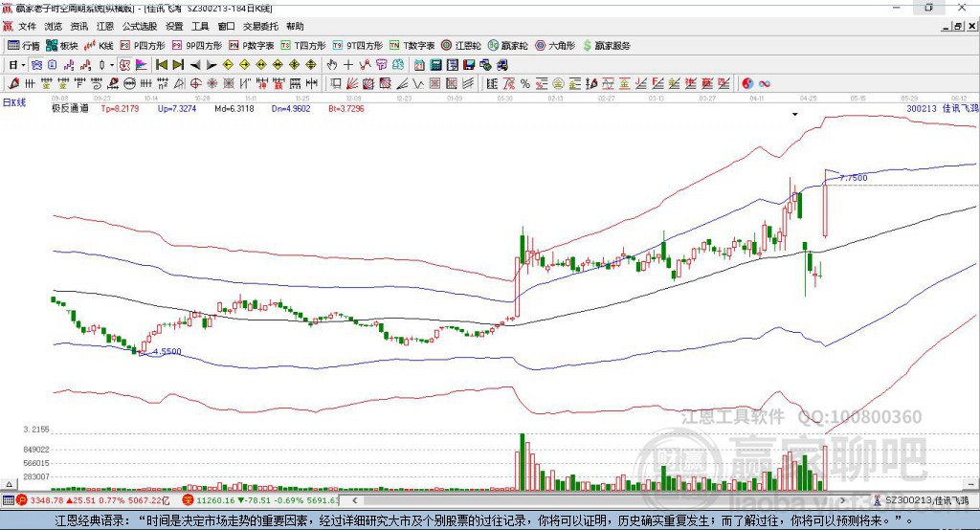
Task: Open the 9P四方形 tool
Action: click(x=196, y=46)
